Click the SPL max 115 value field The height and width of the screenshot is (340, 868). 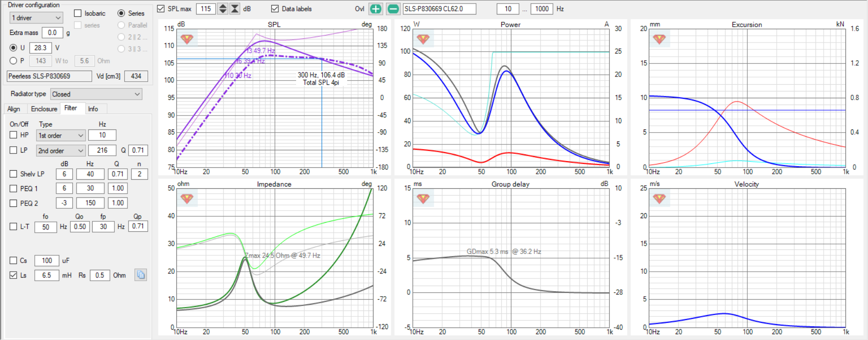coord(206,9)
